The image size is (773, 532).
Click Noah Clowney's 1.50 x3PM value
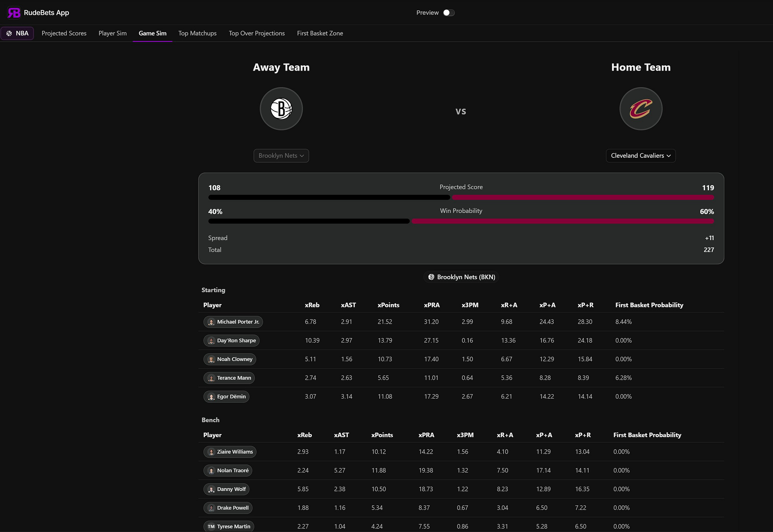[x=467, y=359]
